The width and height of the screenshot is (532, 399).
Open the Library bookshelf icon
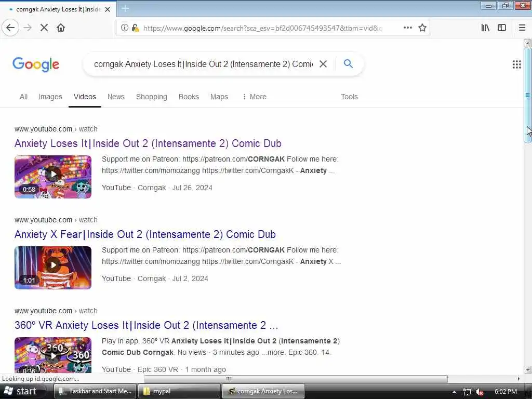click(x=485, y=28)
